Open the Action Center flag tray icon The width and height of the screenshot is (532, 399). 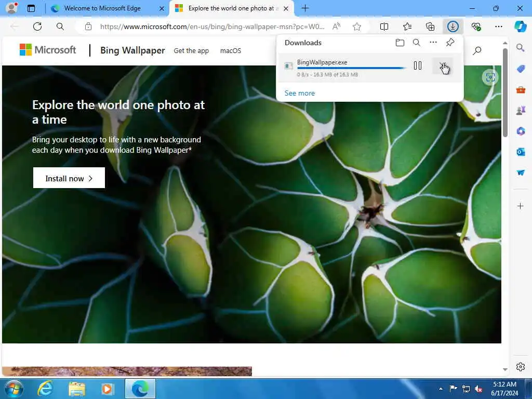[x=453, y=389]
